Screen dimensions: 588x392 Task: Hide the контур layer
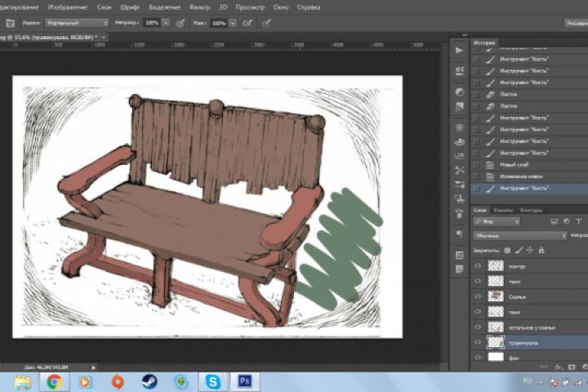click(478, 265)
